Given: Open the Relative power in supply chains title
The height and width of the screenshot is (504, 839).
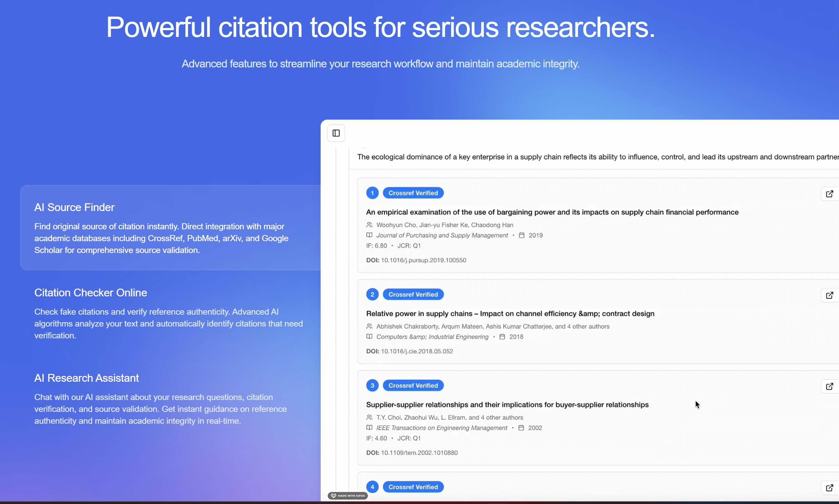Looking at the screenshot, I should pyautogui.click(x=510, y=313).
